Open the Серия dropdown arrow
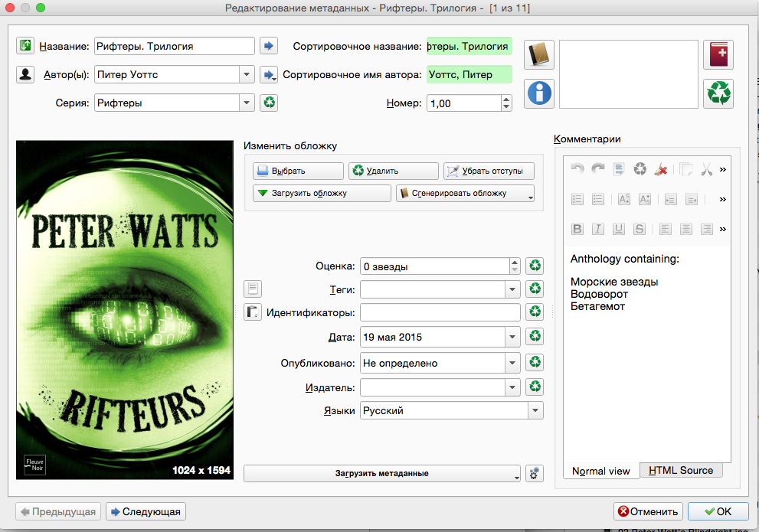The image size is (759, 532). click(x=247, y=103)
